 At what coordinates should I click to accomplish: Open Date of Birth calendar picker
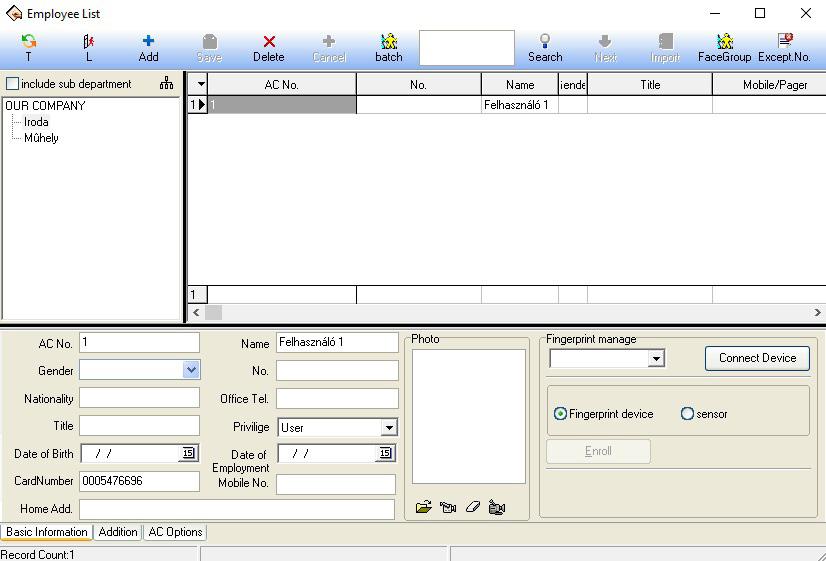[189, 453]
